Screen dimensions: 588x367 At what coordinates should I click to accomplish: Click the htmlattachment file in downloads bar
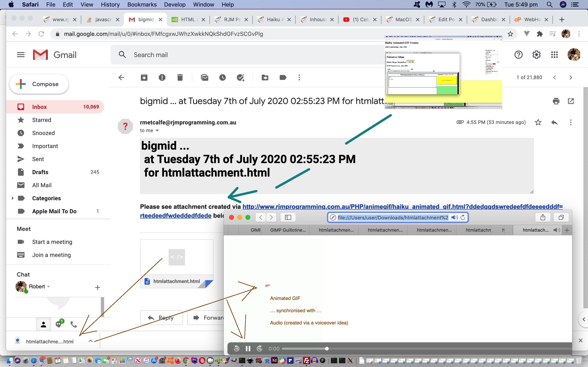[50, 341]
